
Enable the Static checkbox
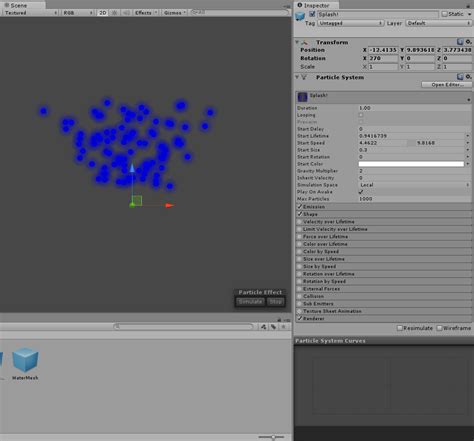444,14
